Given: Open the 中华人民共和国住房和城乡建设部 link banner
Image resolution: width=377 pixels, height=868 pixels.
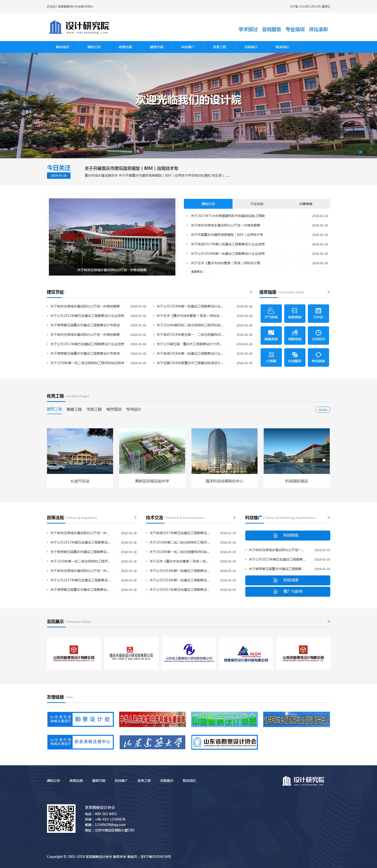Looking at the screenshot, I should point(152,719).
